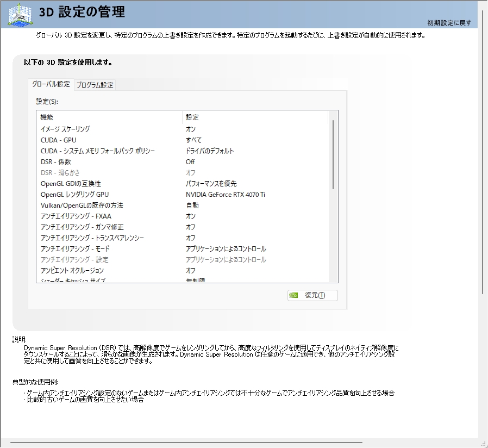This screenshot has width=488, height=448.
Task: Open the プログラム設定 tab
Action: 95,85
